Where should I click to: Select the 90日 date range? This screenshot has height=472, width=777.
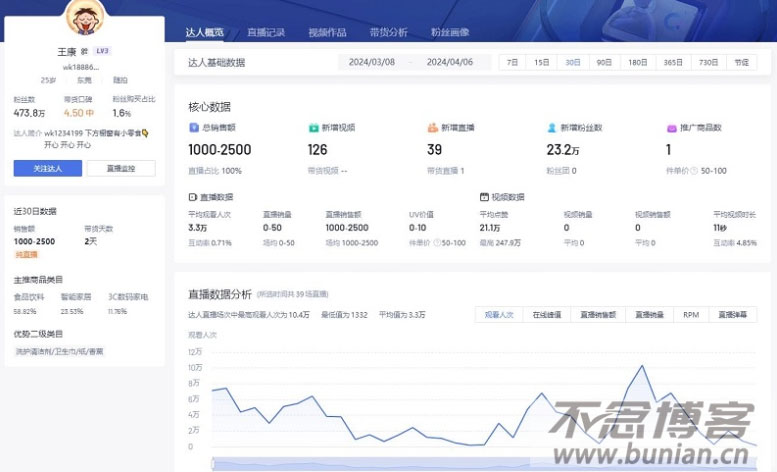[604, 62]
